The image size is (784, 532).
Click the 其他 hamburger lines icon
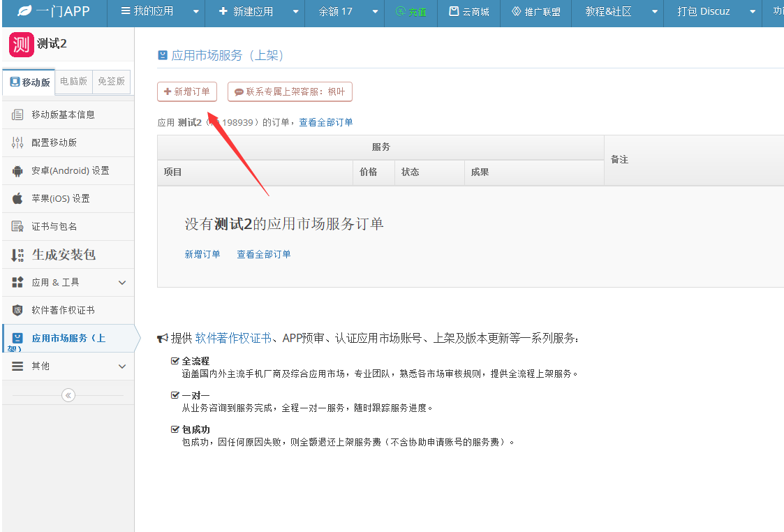(x=17, y=366)
